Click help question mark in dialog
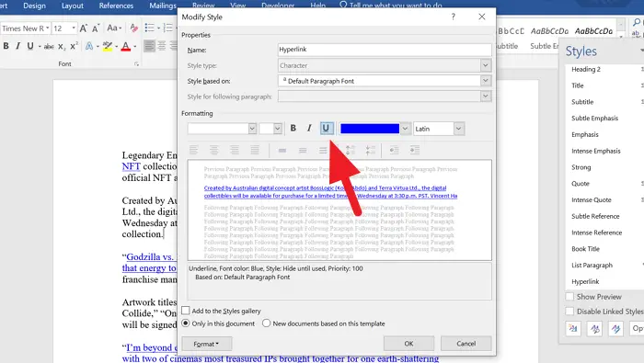 (453, 17)
